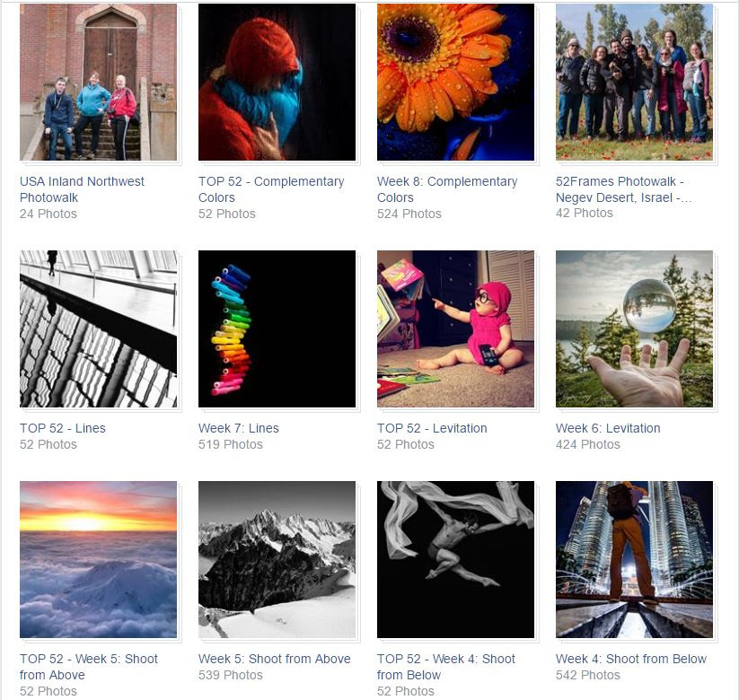Open the black-and-white lines reflection thumbnail
The image size is (739, 700).
pyautogui.click(x=98, y=328)
